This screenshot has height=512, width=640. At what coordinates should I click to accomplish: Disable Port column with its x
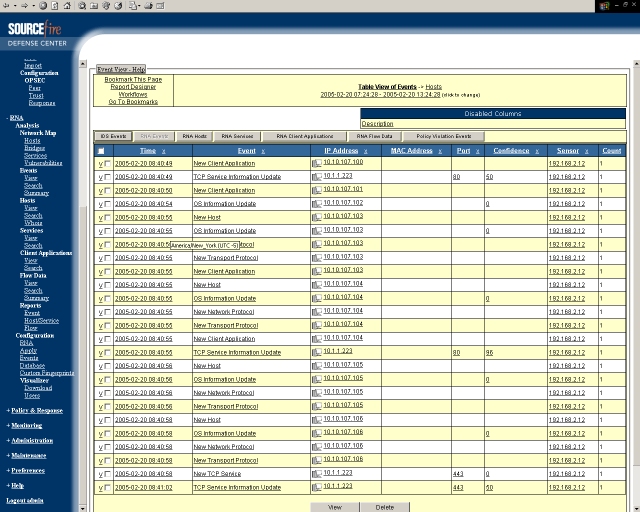(478, 151)
